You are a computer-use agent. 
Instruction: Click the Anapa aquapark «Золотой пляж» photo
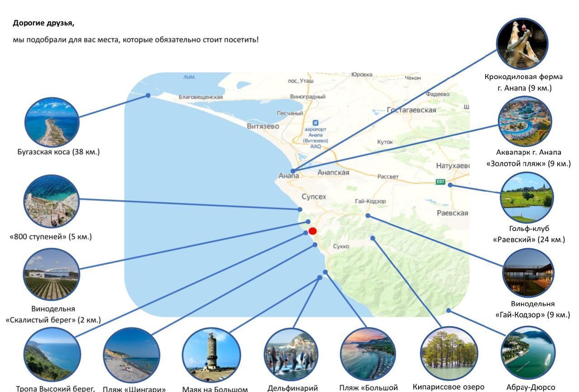(x=525, y=121)
